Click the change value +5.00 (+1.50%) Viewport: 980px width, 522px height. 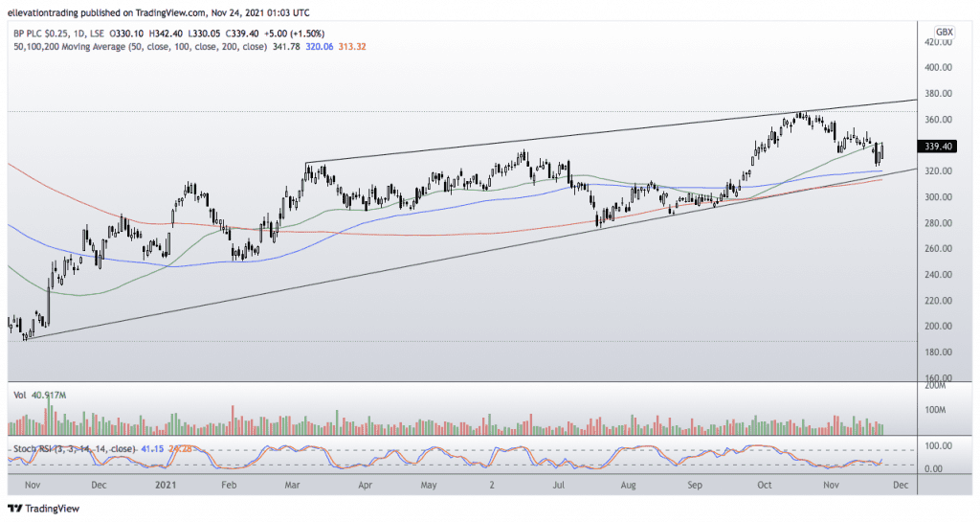coord(295,34)
